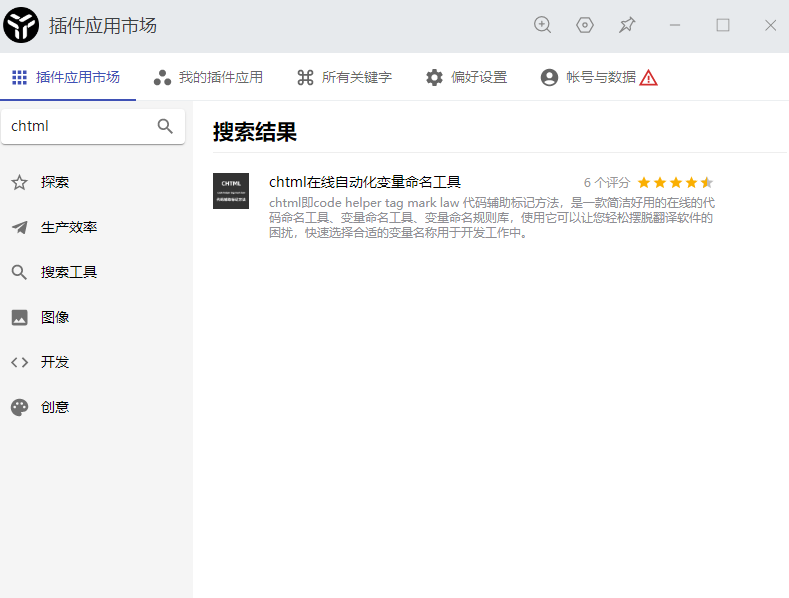Open chtml在线自动化变量命名工具 plugin title
Viewport: 789px width, 598px height.
click(x=365, y=182)
